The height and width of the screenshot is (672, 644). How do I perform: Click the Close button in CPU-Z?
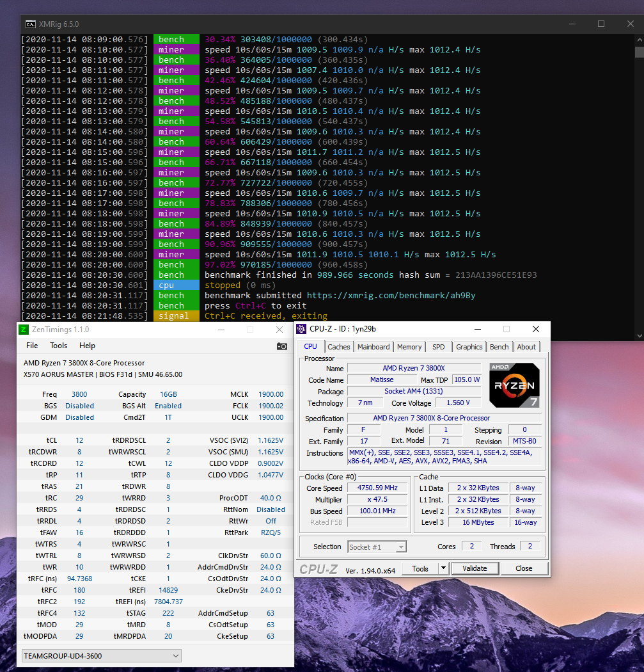[x=524, y=568]
